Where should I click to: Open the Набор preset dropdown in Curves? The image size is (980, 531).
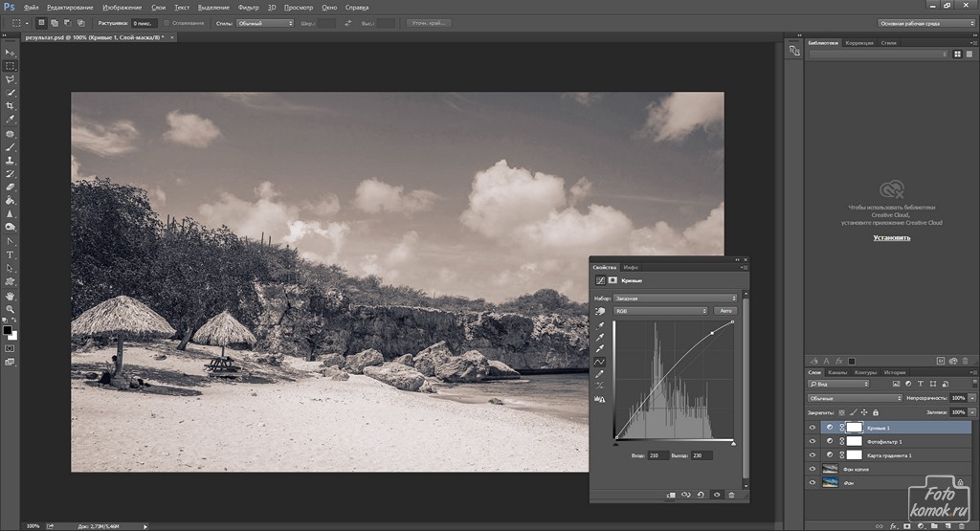click(x=676, y=299)
